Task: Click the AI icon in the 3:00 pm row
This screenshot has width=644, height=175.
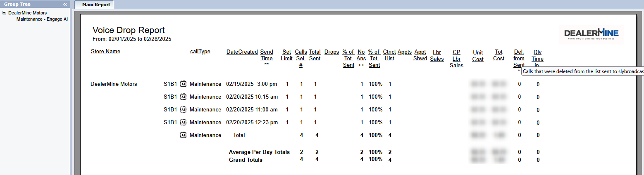Action: click(184, 84)
